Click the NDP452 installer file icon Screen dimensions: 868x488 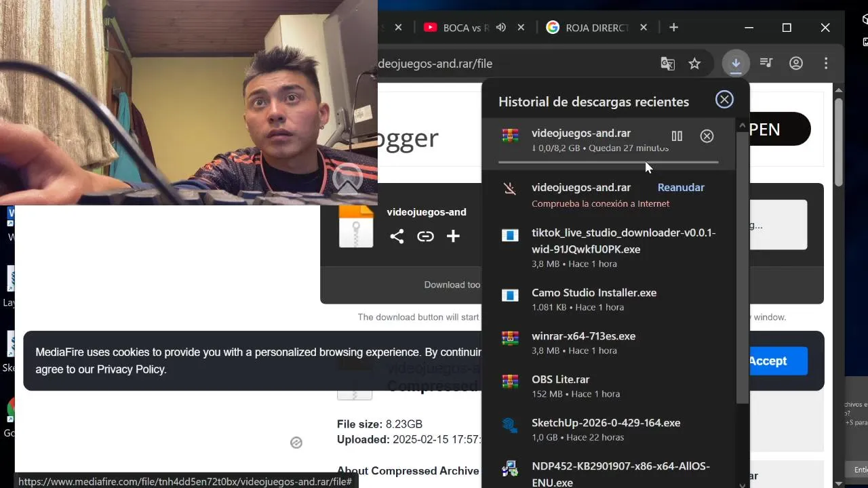pyautogui.click(x=510, y=468)
